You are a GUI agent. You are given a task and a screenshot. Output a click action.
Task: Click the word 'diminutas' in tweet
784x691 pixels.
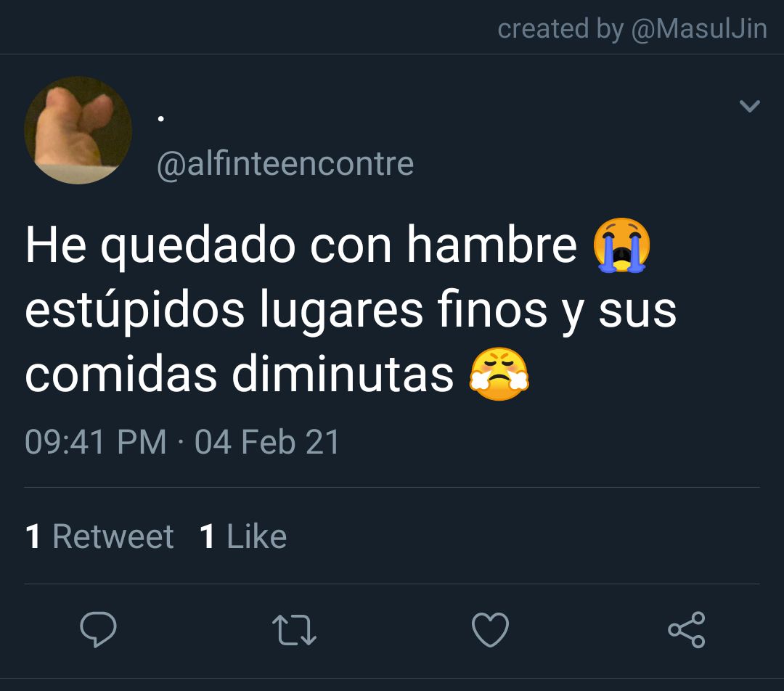343,374
